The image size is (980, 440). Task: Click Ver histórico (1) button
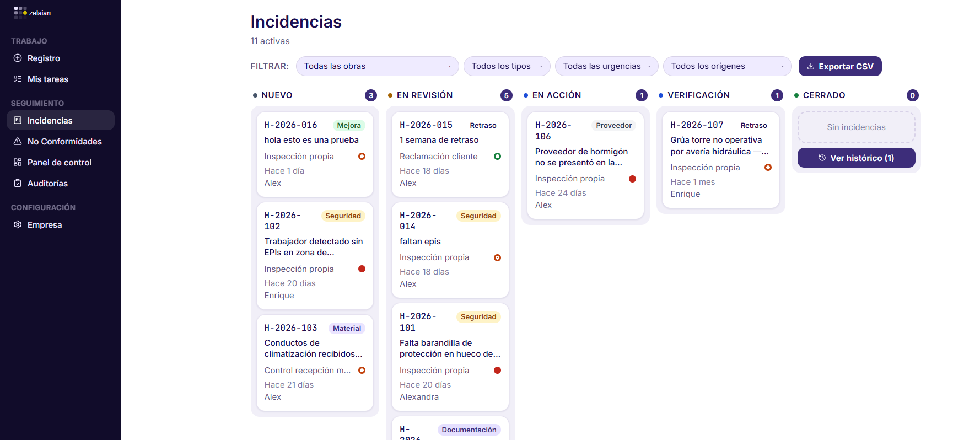coord(857,158)
